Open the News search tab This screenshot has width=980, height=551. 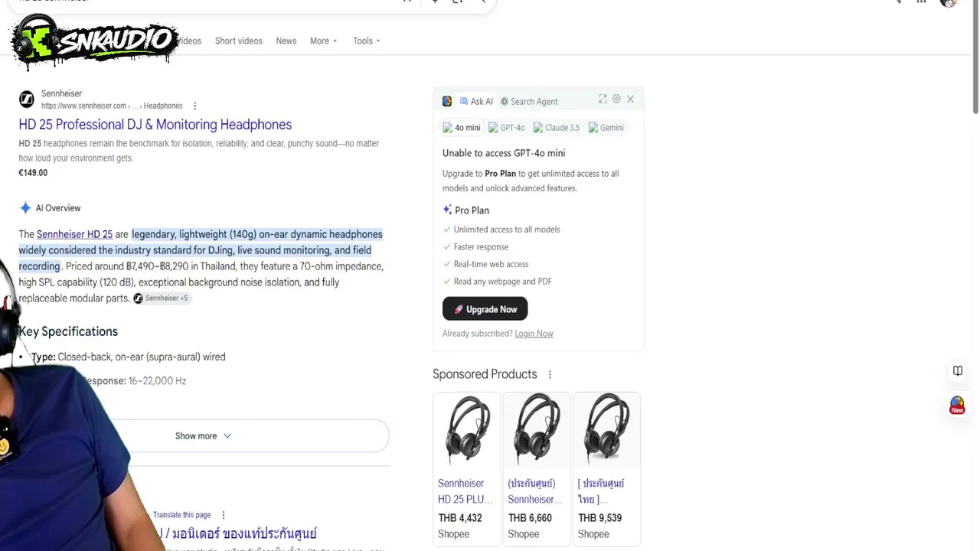point(286,41)
